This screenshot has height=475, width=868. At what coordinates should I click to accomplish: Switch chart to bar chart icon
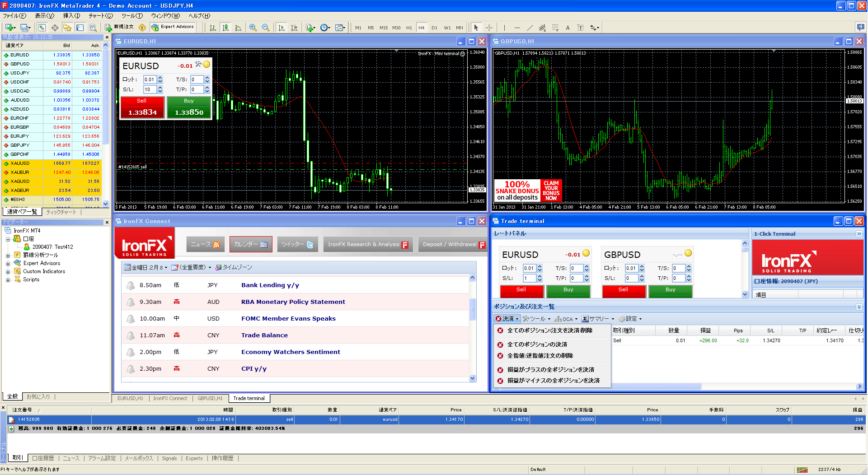tap(213, 28)
